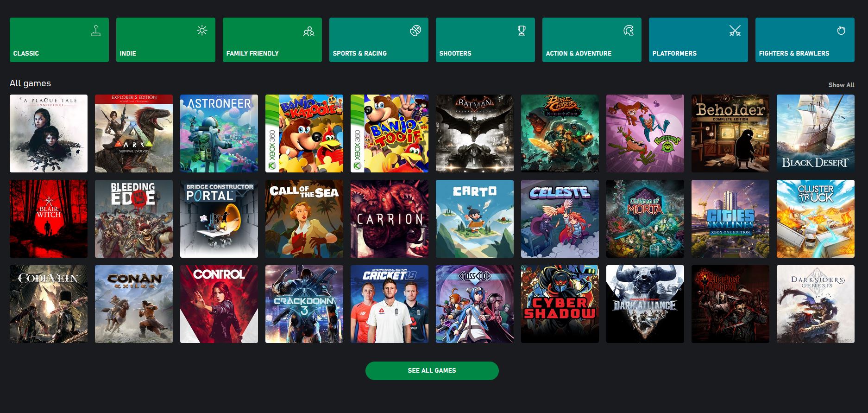This screenshot has width=868, height=413.
Task: Open Batman Arkham Knight game tile
Action: 475,133
